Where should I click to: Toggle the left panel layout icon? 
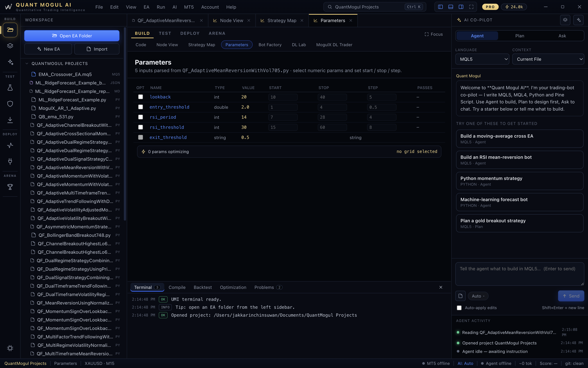440,7
